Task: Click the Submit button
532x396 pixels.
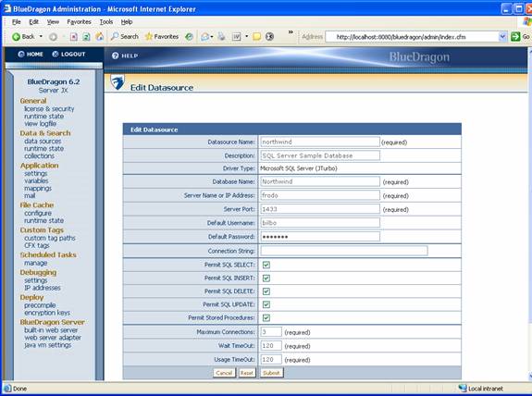Action: click(x=271, y=373)
